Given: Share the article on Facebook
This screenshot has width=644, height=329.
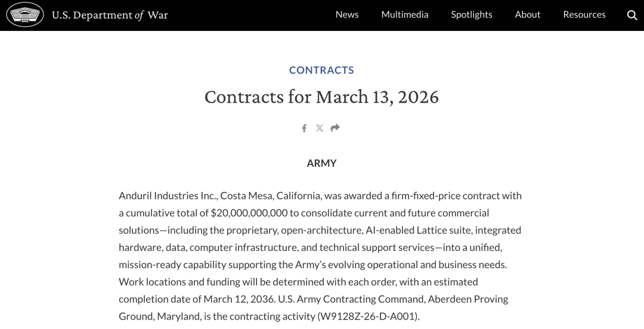Looking at the screenshot, I should click(304, 128).
